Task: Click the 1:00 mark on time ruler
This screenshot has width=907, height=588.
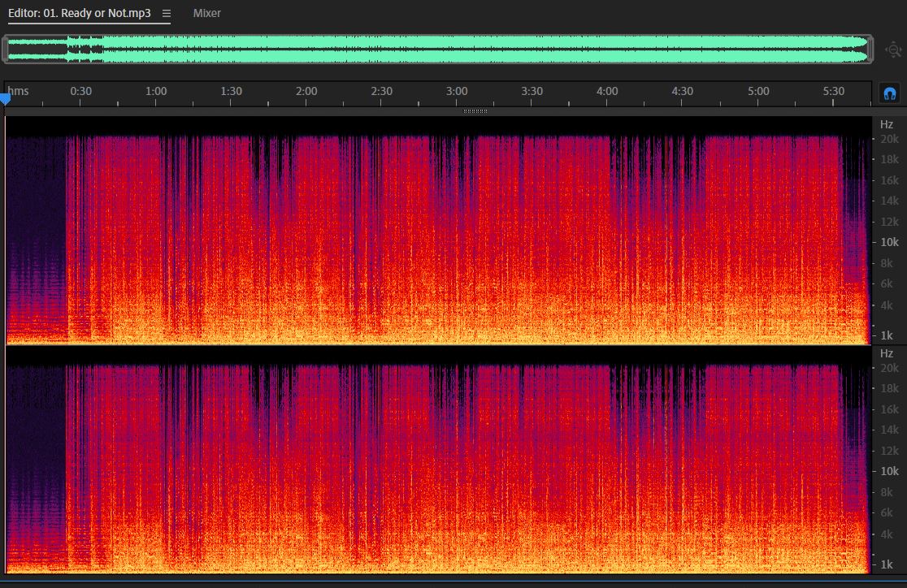Action: pyautogui.click(x=156, y=91)
